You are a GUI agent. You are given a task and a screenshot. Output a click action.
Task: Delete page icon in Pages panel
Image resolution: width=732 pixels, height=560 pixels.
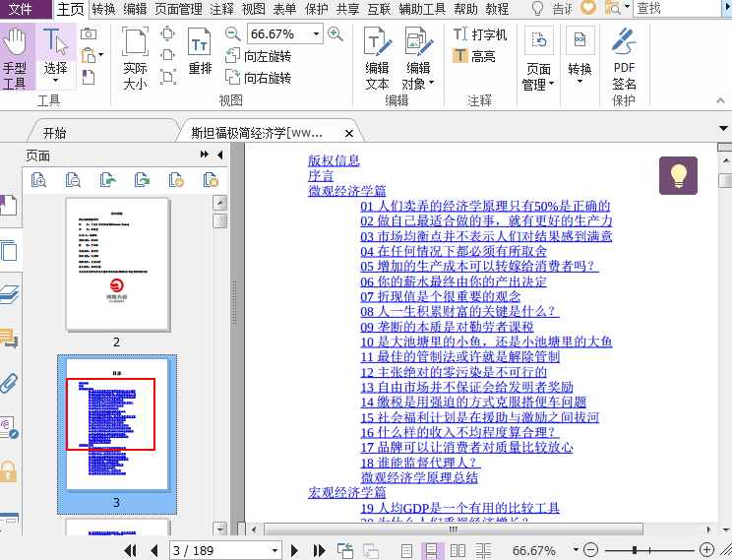211,180
